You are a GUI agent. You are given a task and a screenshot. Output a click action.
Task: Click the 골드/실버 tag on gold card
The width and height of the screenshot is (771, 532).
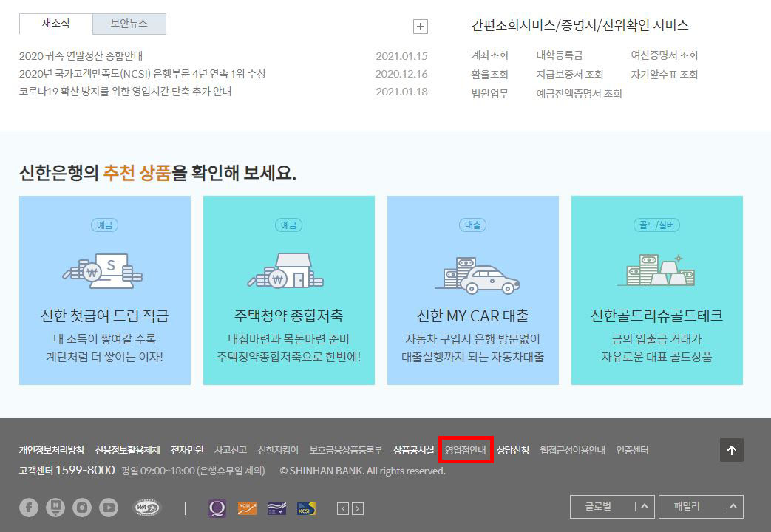tap(656, 225)
